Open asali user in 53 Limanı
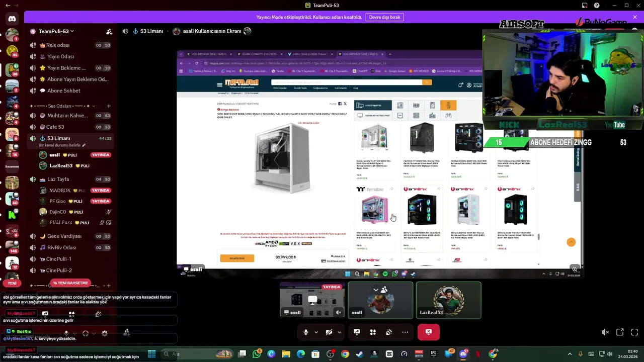644x362 pixels. tap(75, 155)
